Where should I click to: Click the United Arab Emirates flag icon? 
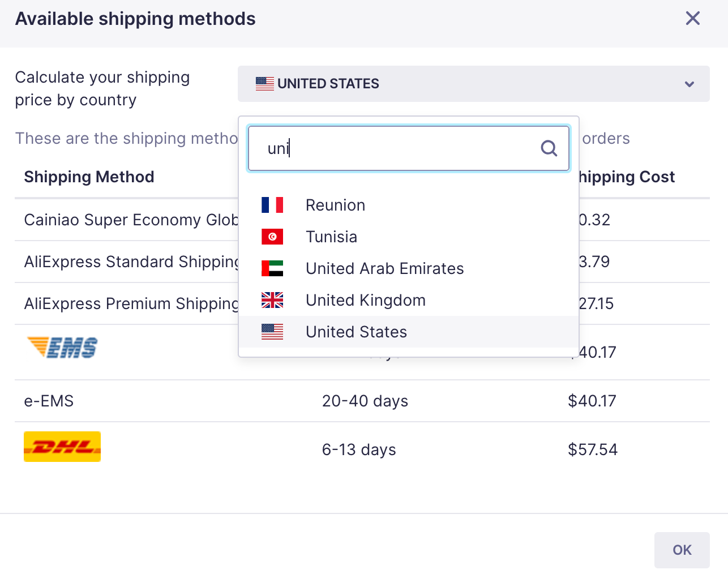click(x=272, y=268)
